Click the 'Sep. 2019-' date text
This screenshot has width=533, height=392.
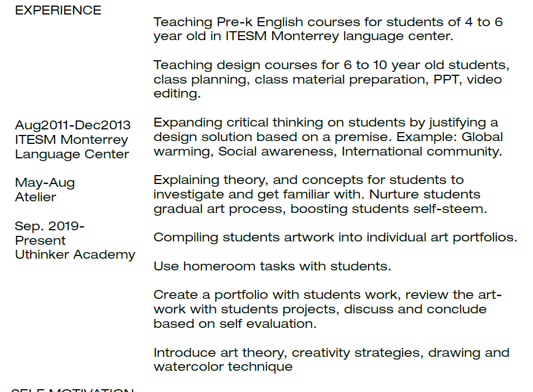tap(50, 226)
